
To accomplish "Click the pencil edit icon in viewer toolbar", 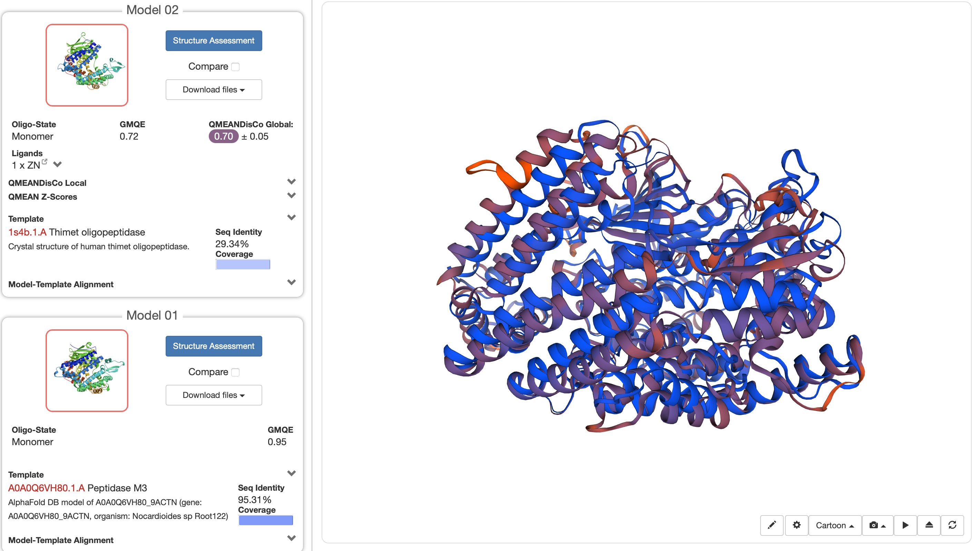I will tap(772, 525).
